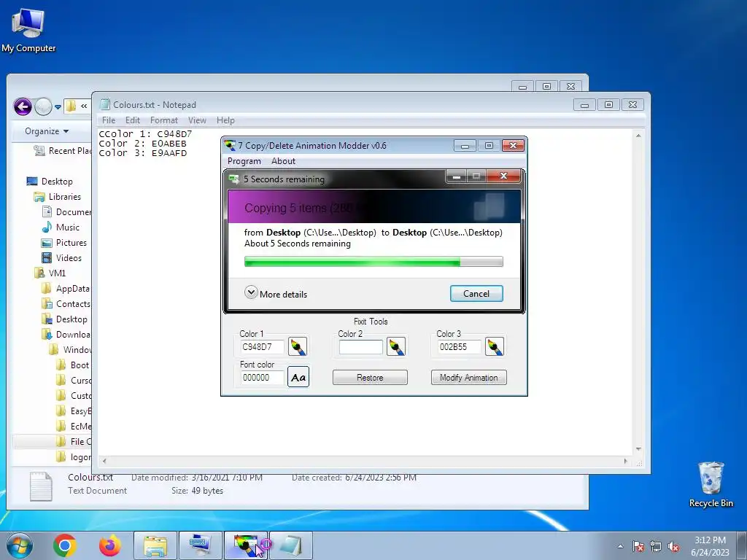This screenshot has width=747, height=560.
Task: Click Explorer forward navigation button
Action: click(43, 106)
